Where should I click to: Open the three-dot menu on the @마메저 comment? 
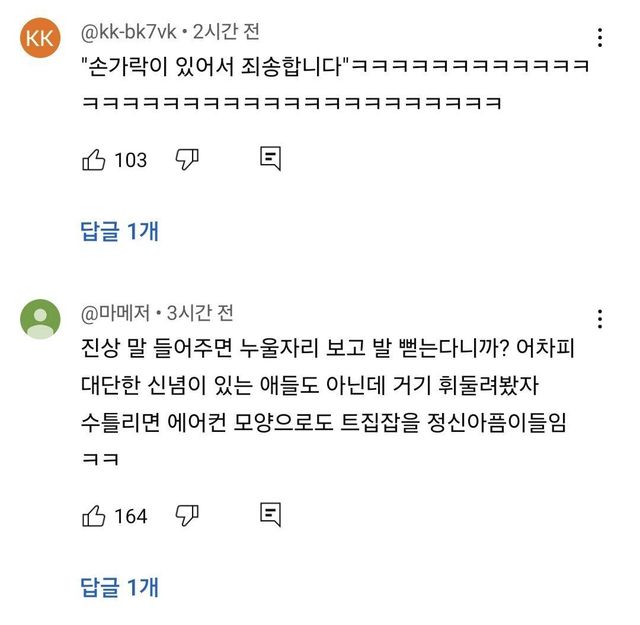point(600,319)
